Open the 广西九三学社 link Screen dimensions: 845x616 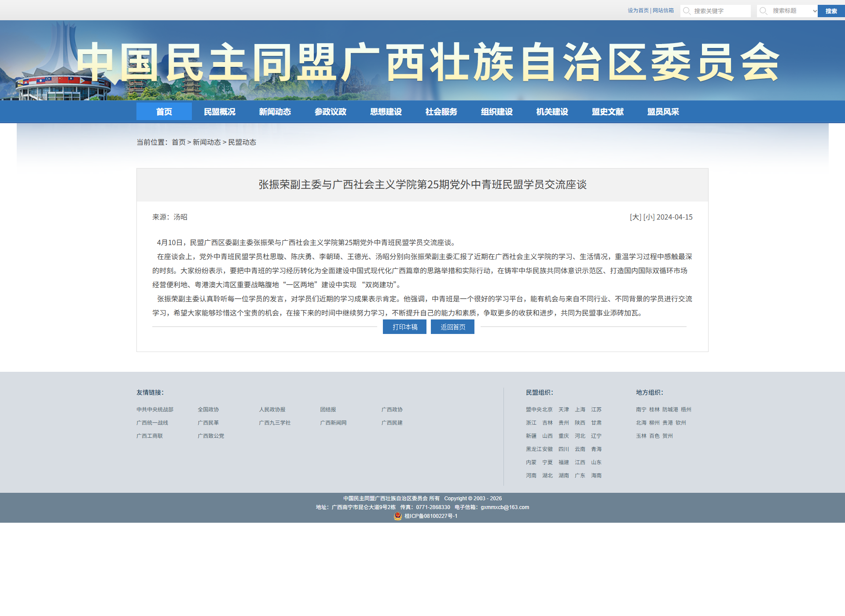coord(275,423)
